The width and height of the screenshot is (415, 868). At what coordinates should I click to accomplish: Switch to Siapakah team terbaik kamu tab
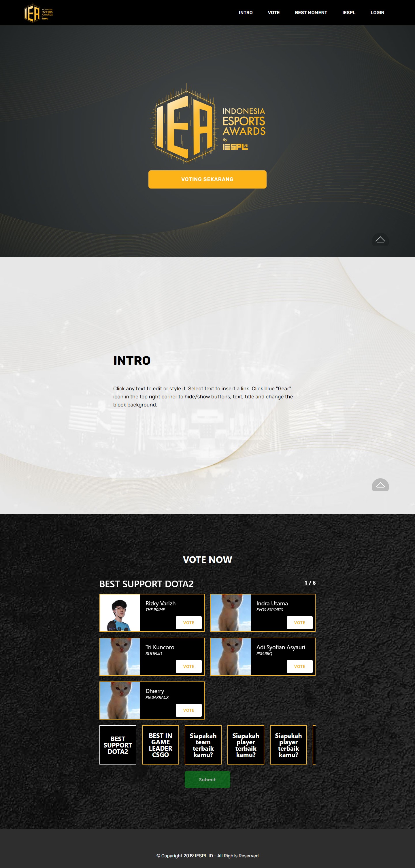tap(203, 745)
